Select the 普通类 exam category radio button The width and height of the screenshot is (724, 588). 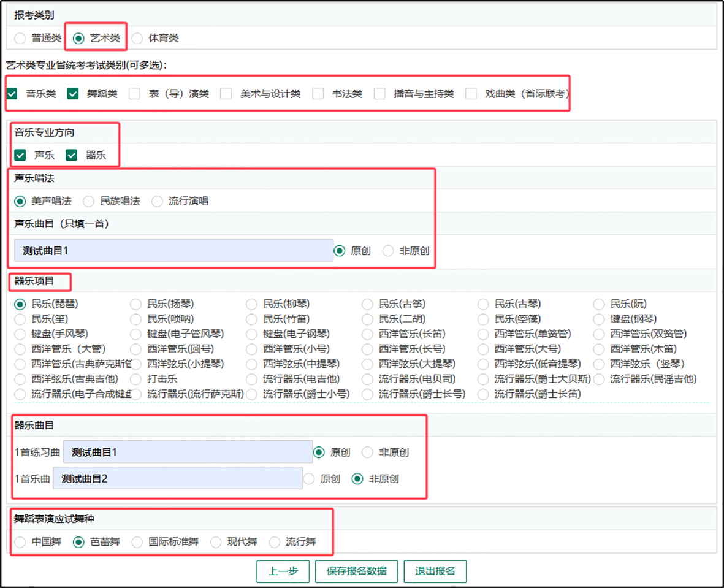pyautogui.click(x=20, y=38)
